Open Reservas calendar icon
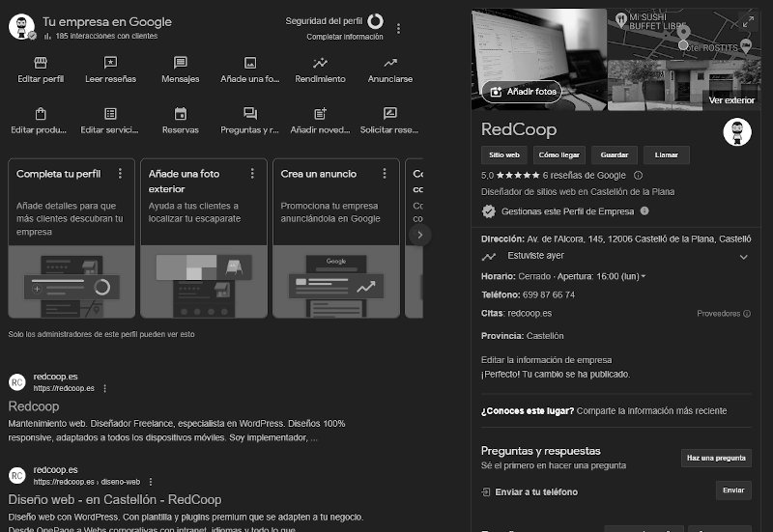Image resolution: width=773 pixels, height=532 pixels. click(181, 113)
